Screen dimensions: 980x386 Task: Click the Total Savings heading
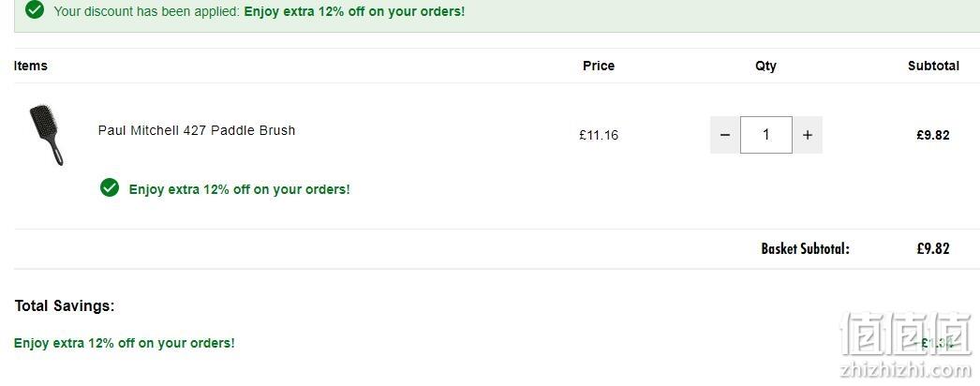point(65,306)
